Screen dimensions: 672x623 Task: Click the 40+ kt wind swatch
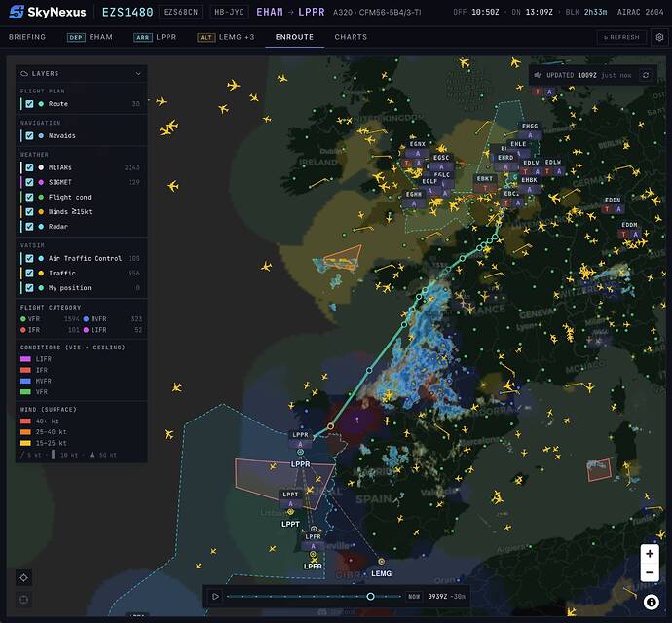25,421
